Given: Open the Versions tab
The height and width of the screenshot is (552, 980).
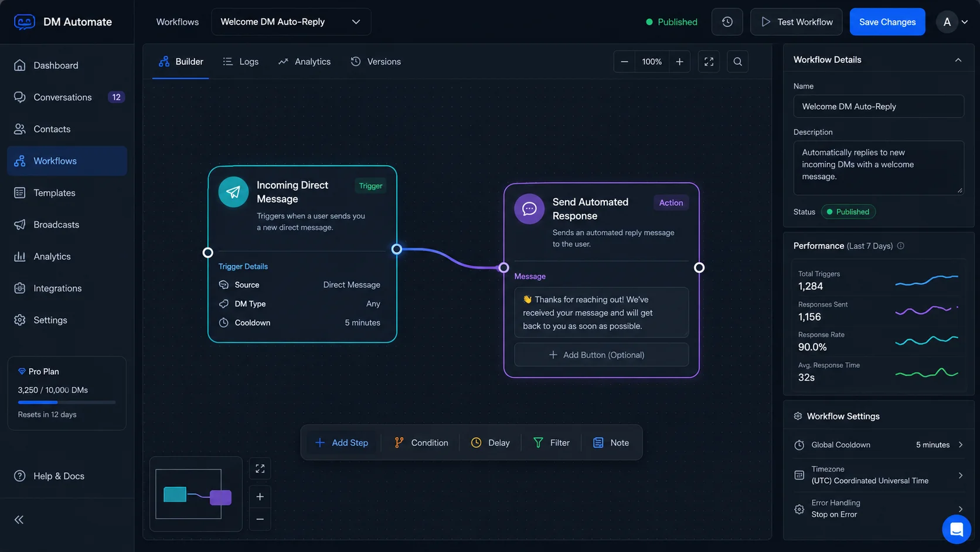Looking at the screenshot, I should pos(376,62).
